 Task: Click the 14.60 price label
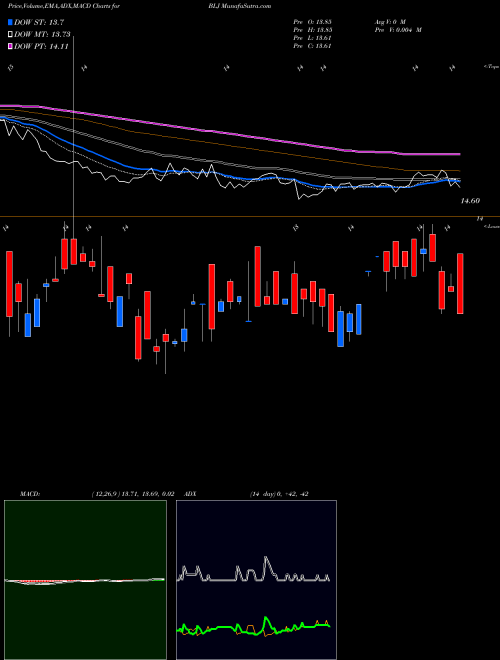tap(470, 201)
